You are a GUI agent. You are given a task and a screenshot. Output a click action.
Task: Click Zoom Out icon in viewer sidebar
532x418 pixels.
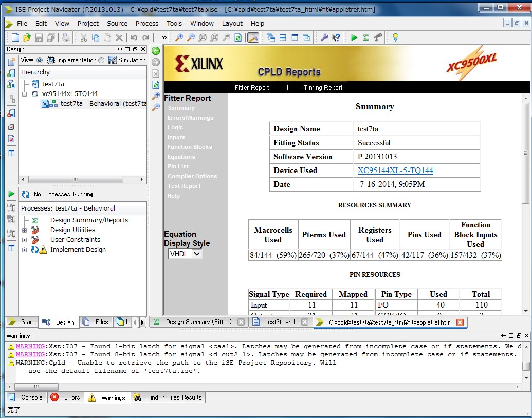156,107
